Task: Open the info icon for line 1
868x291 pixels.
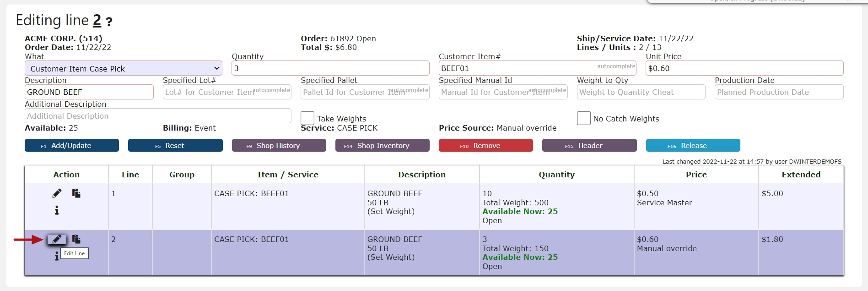Action: coord(57,210)
